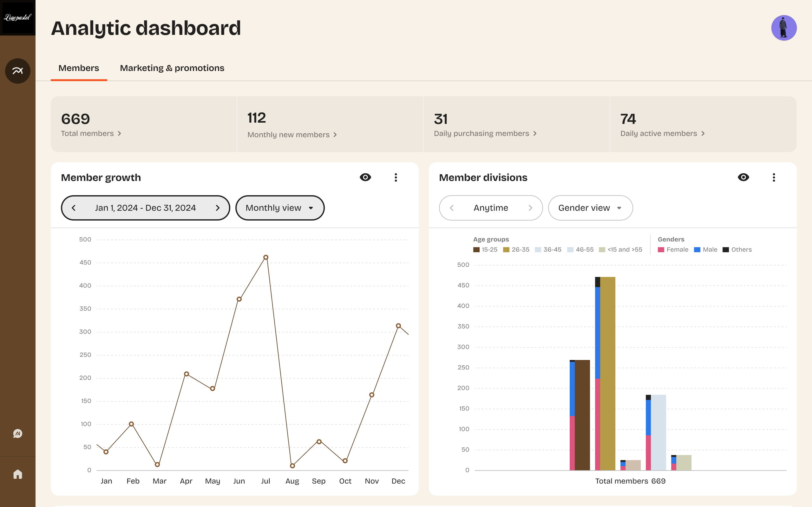Switch to the Marketing & promotions tab
The image size is (812, 507).
pyautogui.click(x=172, y=68)
